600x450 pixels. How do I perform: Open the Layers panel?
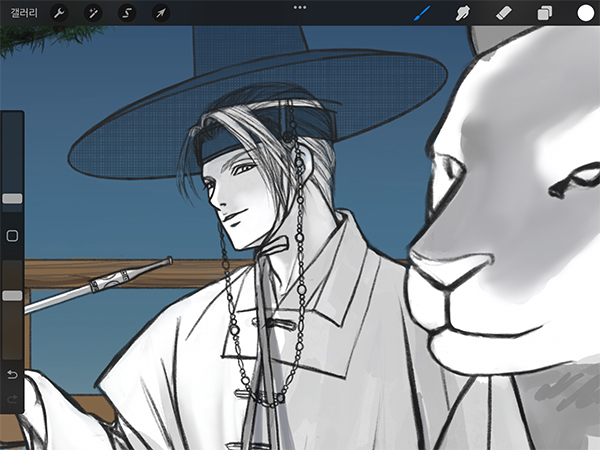545,13
